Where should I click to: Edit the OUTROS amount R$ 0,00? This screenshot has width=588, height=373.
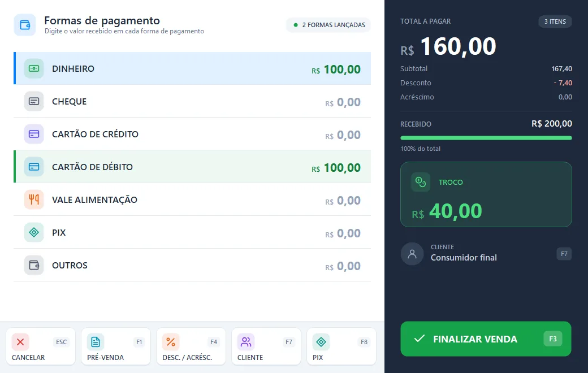pos(343,266)
